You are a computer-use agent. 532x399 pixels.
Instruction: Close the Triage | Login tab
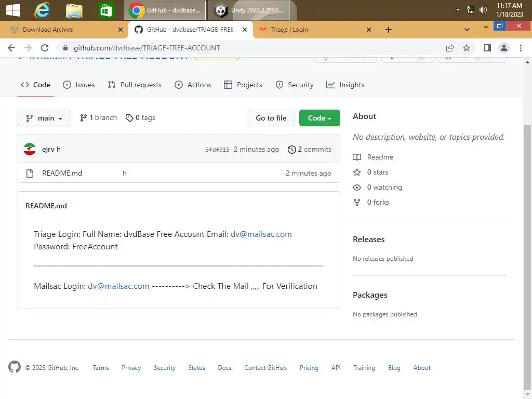tap(369, 30)
